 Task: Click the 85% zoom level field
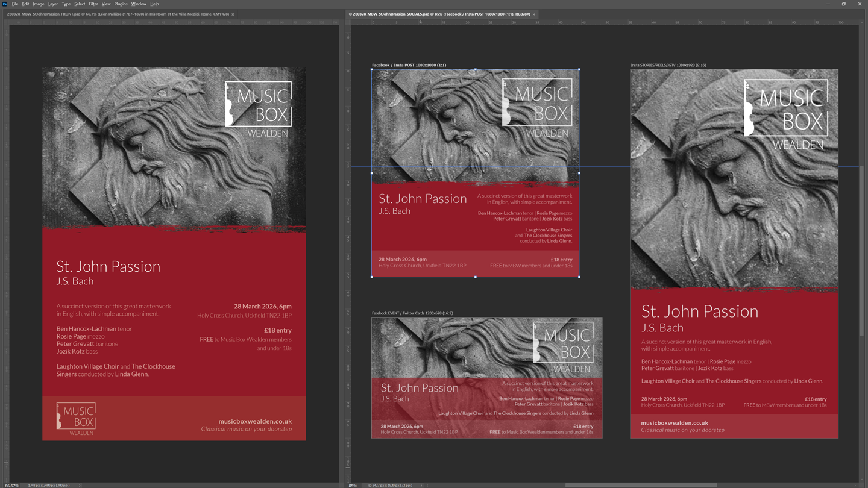pyautogui.click(x=353, y=485)
